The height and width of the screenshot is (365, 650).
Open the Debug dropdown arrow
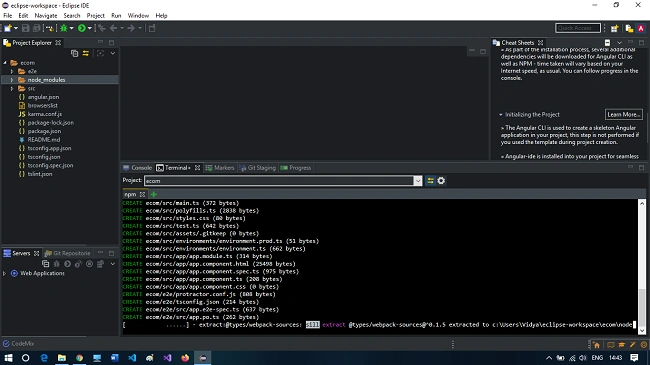point(71,28)
